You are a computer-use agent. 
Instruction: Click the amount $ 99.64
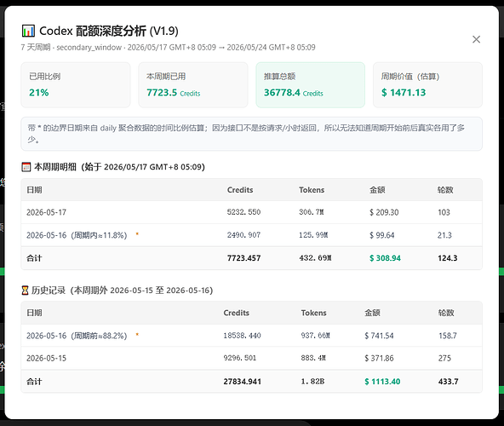[x=381, y=235]
